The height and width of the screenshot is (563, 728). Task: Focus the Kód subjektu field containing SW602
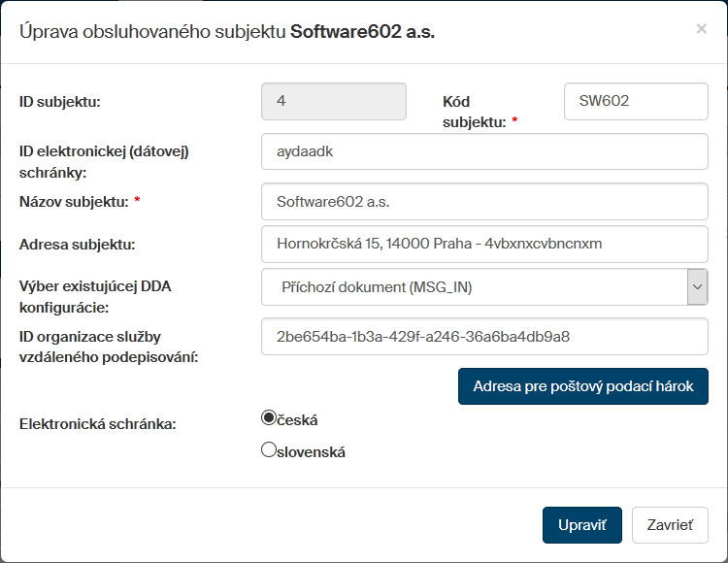coord(636,101)
